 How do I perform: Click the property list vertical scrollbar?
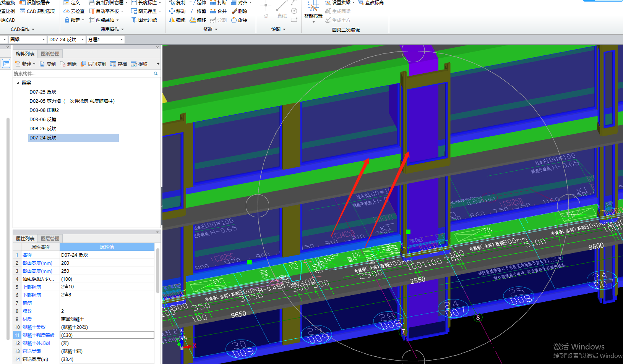click(x=157, y=270)
